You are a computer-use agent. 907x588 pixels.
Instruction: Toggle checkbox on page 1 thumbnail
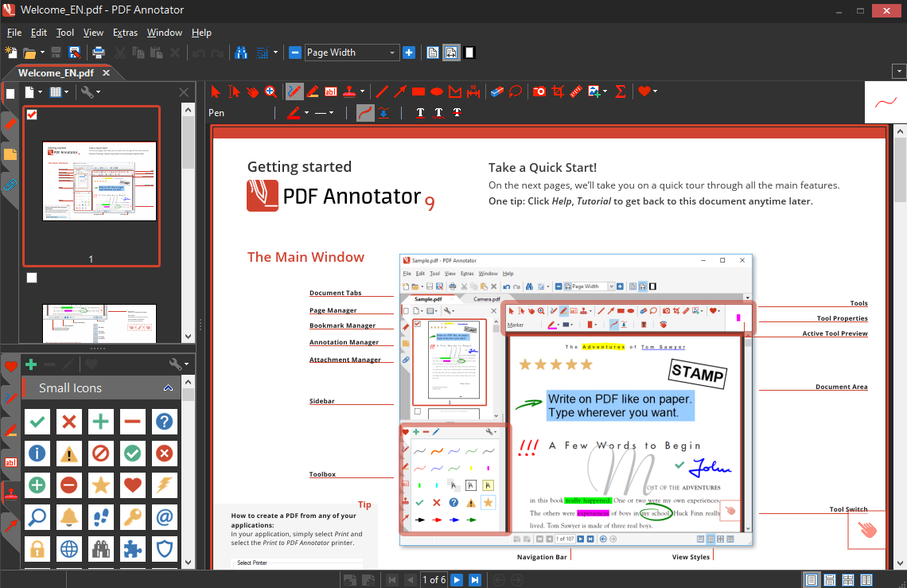pyautogui.click(x=33, y=115)
